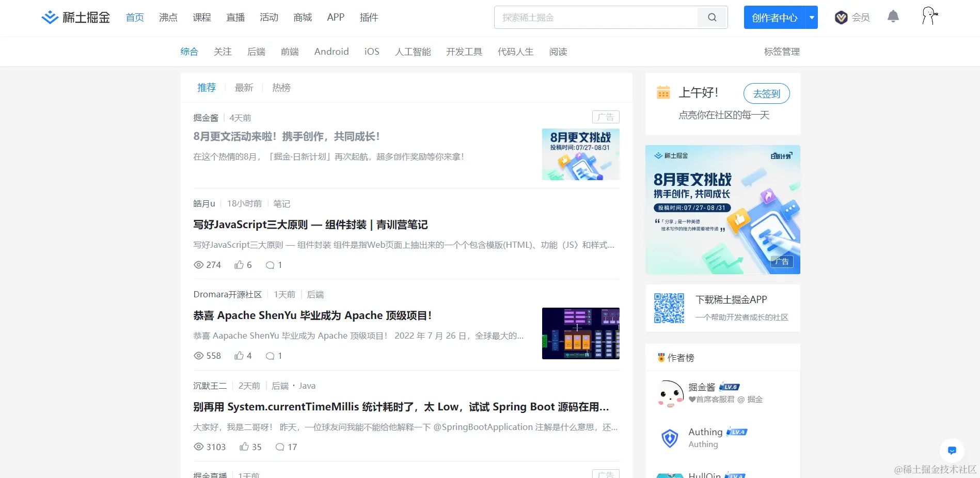Viewport: 980px width, 478px height.
Task: Like the System.currentTimeMillis article
Action: pyautogui.click(x=244, y=447)
